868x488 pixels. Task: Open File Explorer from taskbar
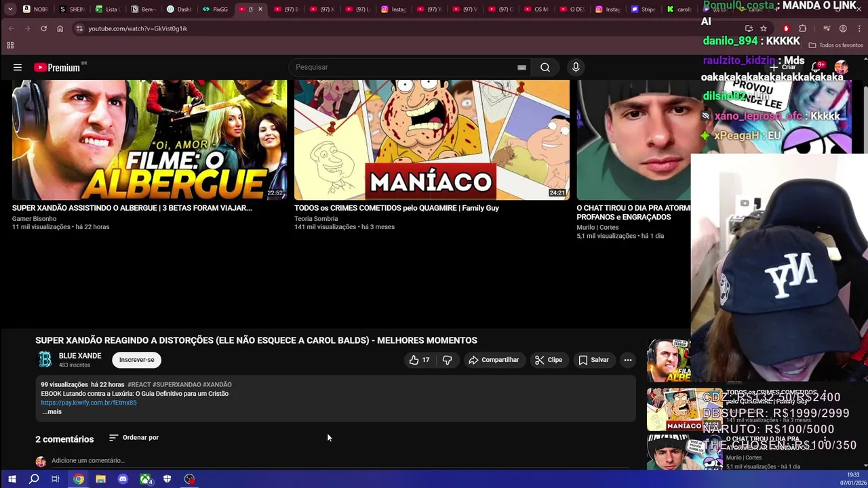(x=100, y=479)
